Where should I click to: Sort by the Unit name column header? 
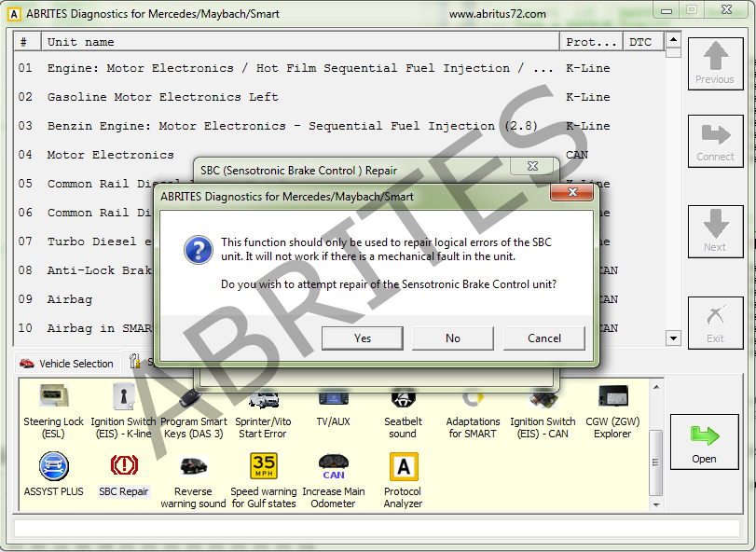(300, 42)
